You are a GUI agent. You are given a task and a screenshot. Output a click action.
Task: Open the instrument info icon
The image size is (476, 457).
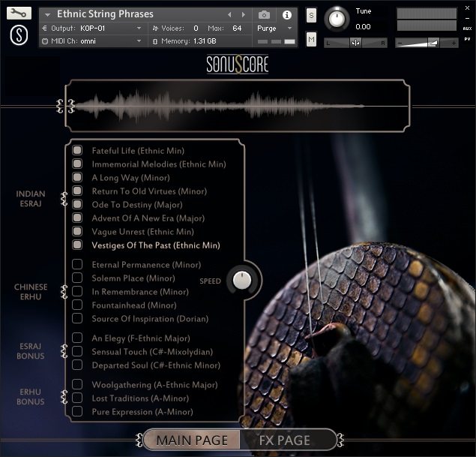point(287,14)
